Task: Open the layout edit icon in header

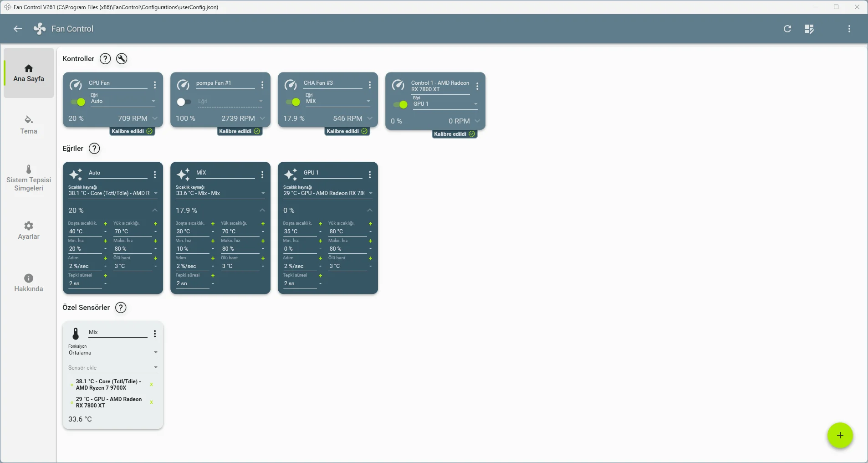Action: 809,29
